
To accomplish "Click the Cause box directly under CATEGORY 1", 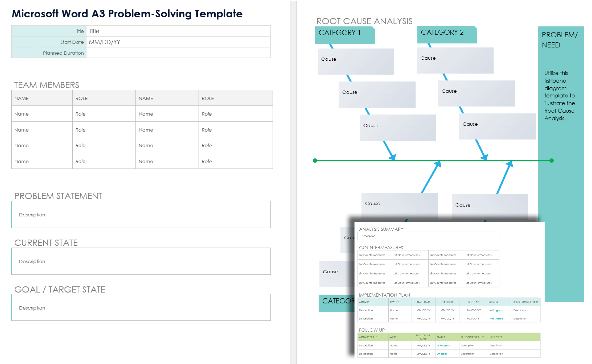I will (x=356, y=61).
